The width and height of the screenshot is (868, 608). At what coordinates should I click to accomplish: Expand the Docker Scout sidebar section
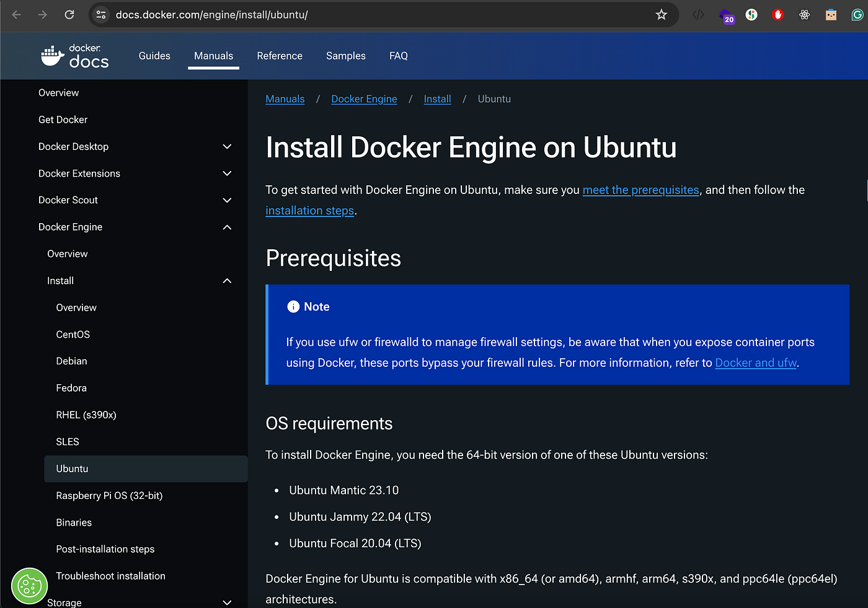click(x=227, y=200)
